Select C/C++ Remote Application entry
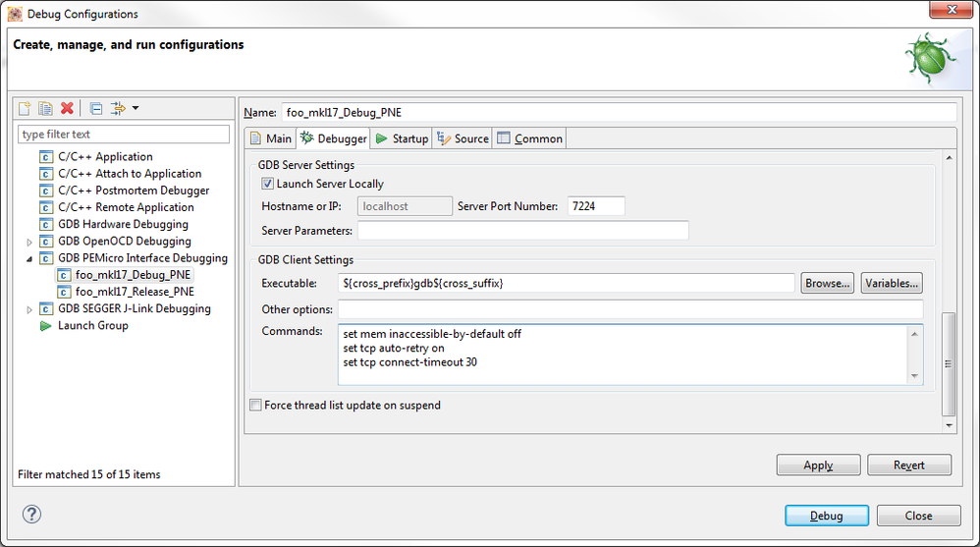 pos(127,207)
